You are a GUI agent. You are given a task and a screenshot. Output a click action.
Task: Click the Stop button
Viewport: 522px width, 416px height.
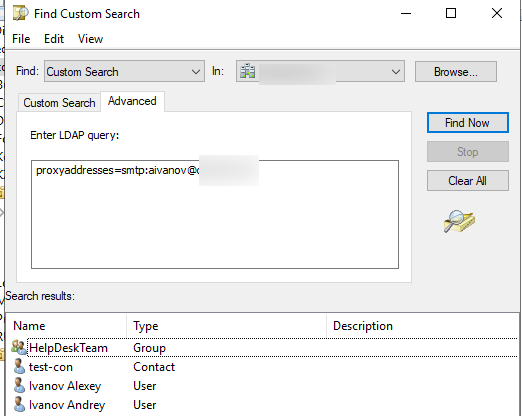point(467,152)
